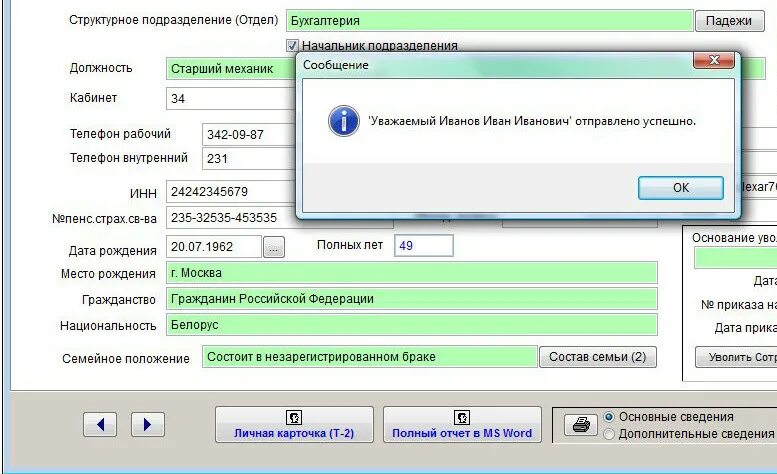Click Место рождения field г. Москва
The width and height of the screenshot is (777, 474).
[412, 273]
